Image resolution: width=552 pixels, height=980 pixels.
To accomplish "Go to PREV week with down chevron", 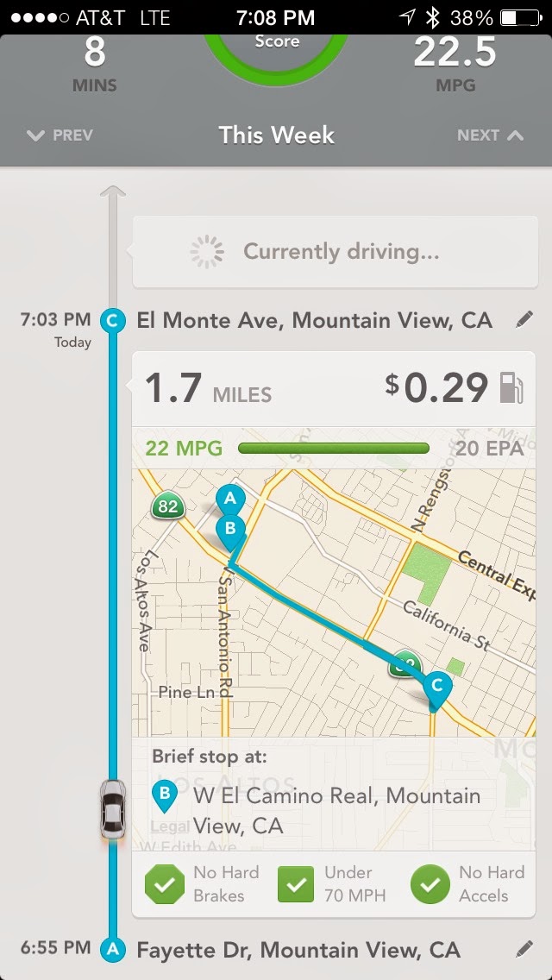I will click(x=60, y=135).
